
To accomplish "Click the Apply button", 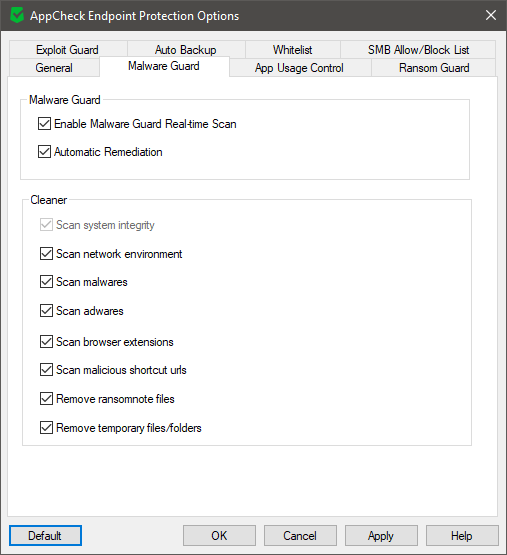I will tap(381, 536).
